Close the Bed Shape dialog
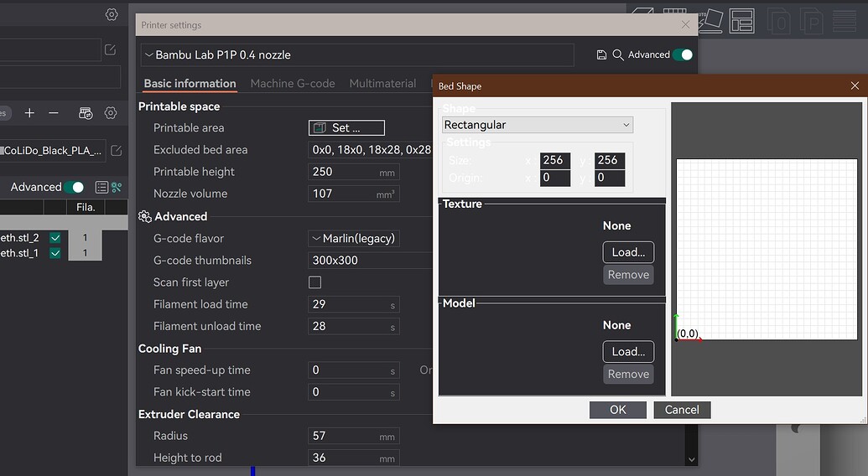This screenshot has height=476, width=868. point(855,85)
